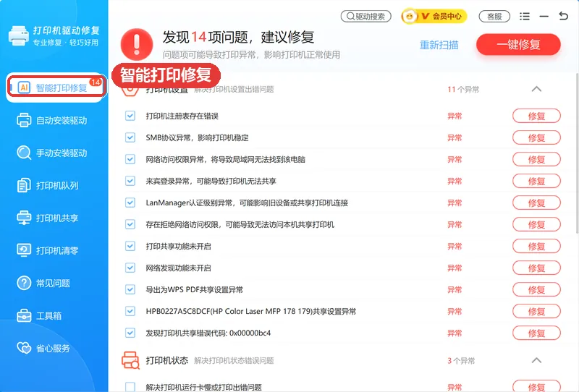Click 修复 for HPB0227A5C8DCF share setting

pos(536,311)
